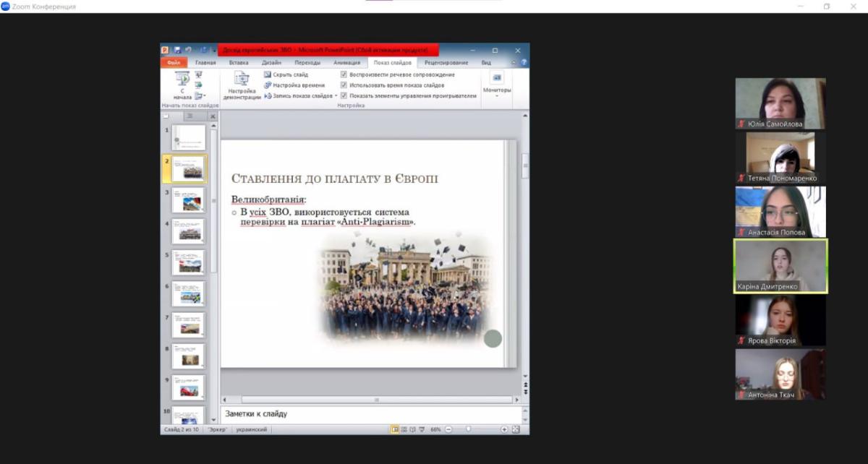
Task: Click the zoom in plus button
Action: 504,429
